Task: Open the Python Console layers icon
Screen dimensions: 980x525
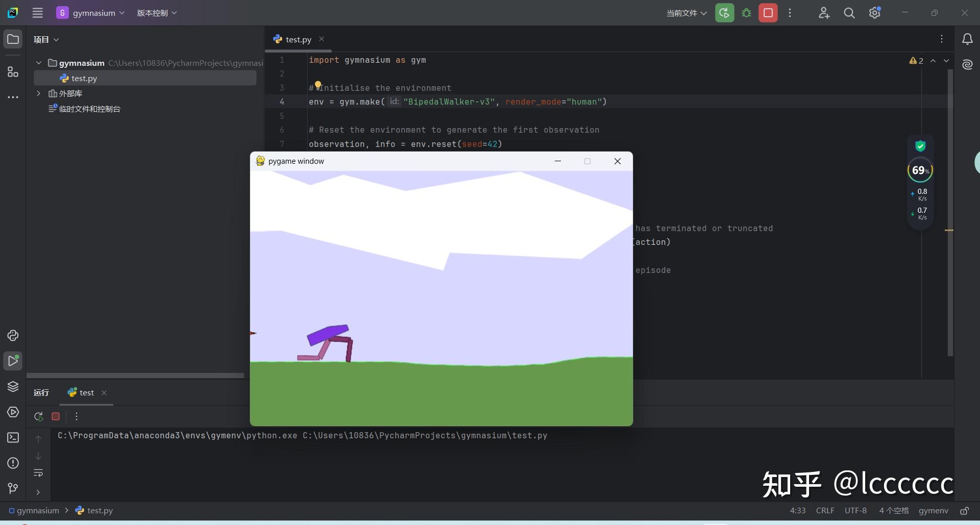Action: point(13,386)
